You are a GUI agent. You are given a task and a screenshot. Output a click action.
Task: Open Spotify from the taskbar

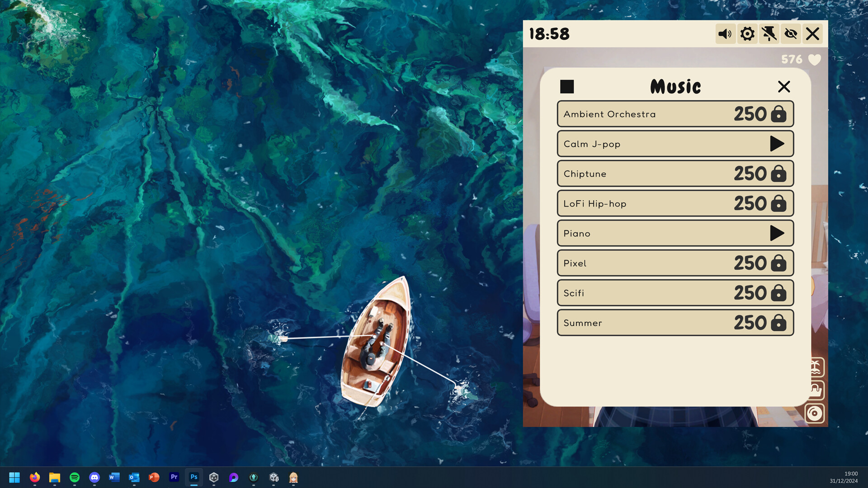click(x=75, y=477)
